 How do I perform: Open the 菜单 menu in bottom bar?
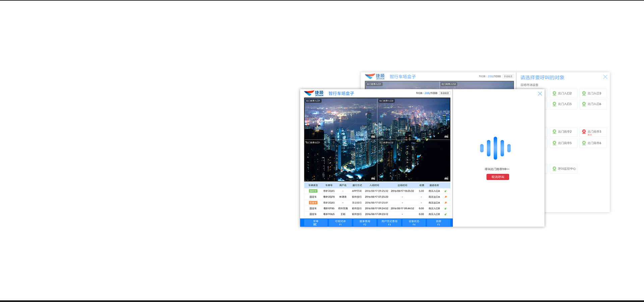point(315,222)
